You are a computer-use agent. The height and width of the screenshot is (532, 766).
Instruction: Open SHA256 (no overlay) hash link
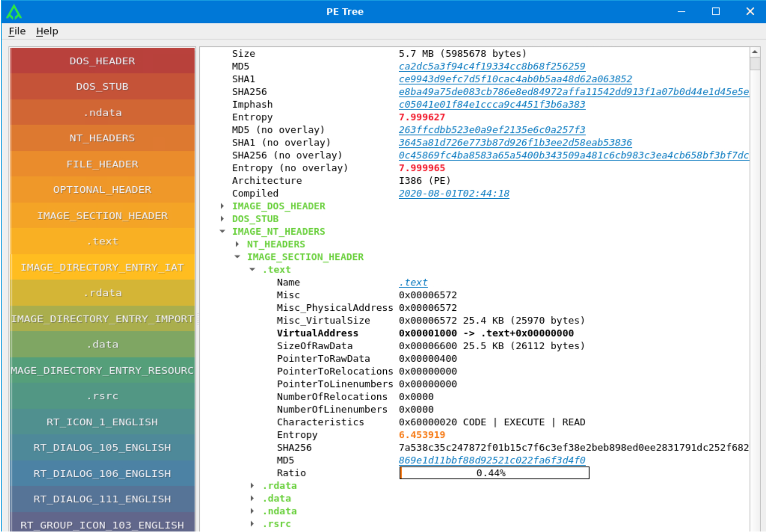click(x=574, y=155)
